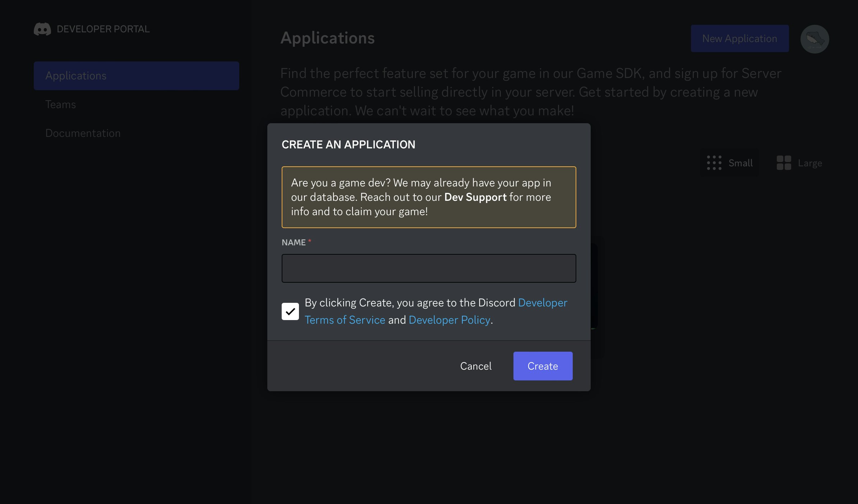Click the Discord logo icon
The width and height of the screenshot is (858, 504).
[x=42, y=29]
